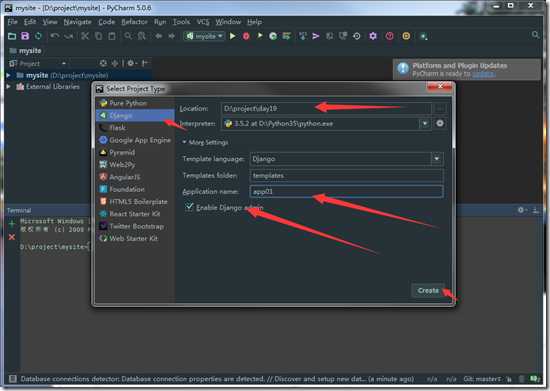Screen dimensions: 550x391
Task: Click the Save All toolbar icon
Action: coord(25,36)
